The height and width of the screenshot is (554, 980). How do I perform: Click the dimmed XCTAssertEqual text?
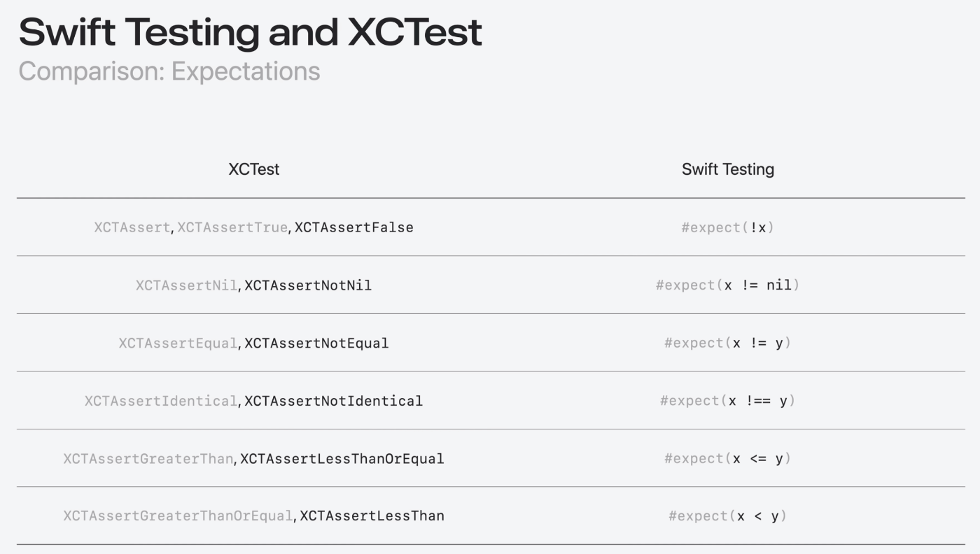(x=178, y=343)
